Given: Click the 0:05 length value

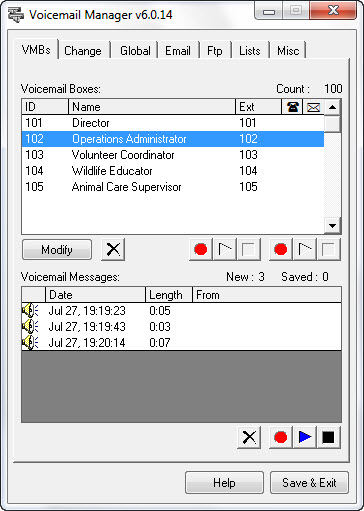Looking at the screenshot, I should pos(160,311).
